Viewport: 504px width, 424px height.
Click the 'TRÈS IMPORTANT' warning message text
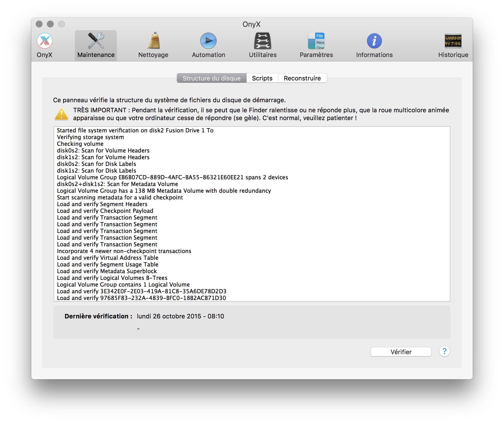tap(261, 114)
